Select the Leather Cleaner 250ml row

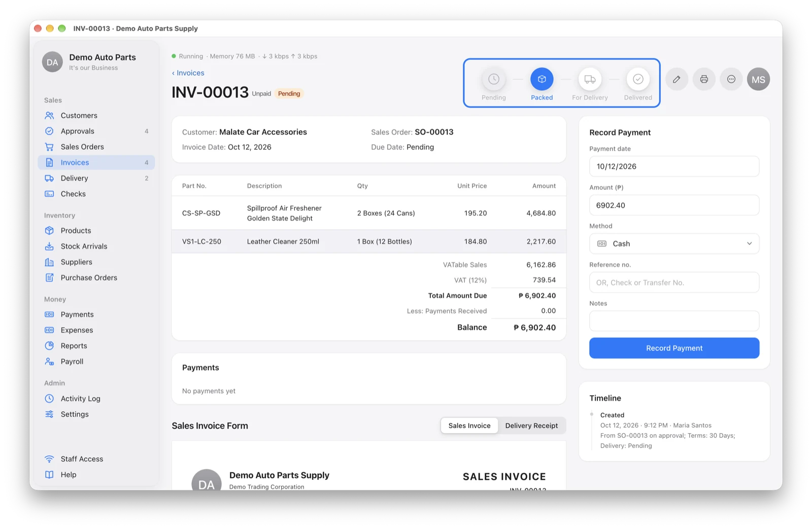pyautogui.click(x=369, y=242)
